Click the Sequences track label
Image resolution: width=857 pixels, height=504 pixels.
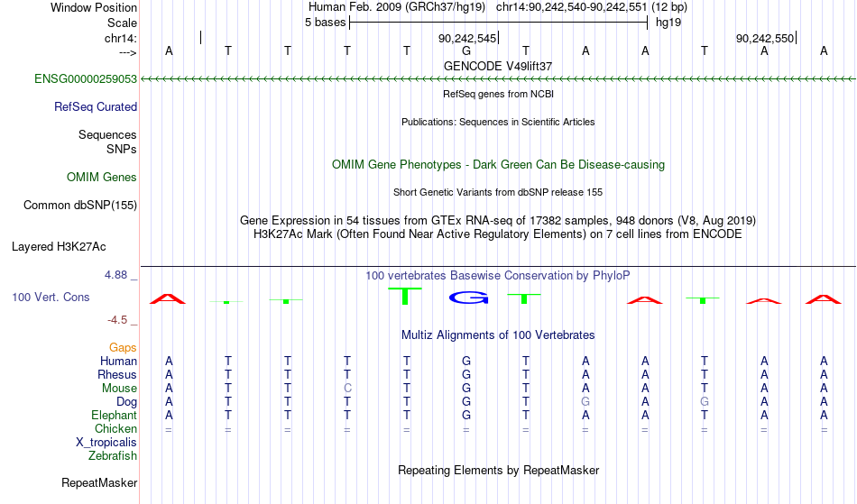pos(107,135)
